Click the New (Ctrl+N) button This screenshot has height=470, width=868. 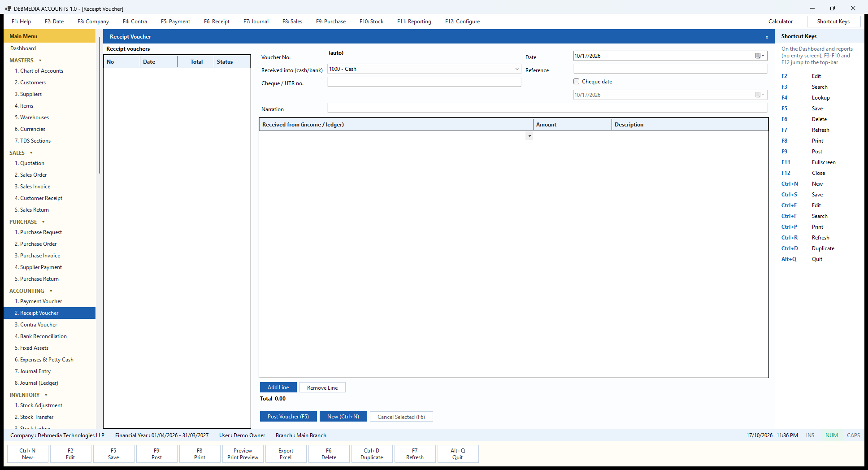click(x=343, y=417)
